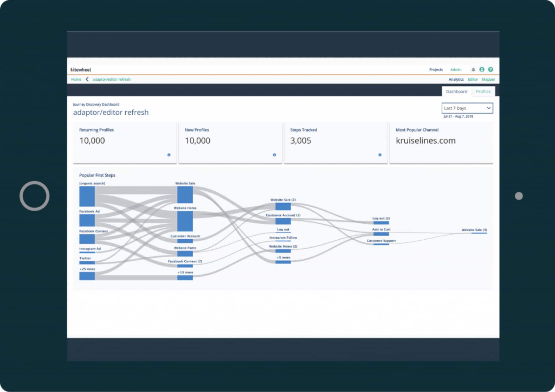The width and height of the screenshot is (555, 392).
Task: Click the Most Popular Channel label
Action: (417, 130)
